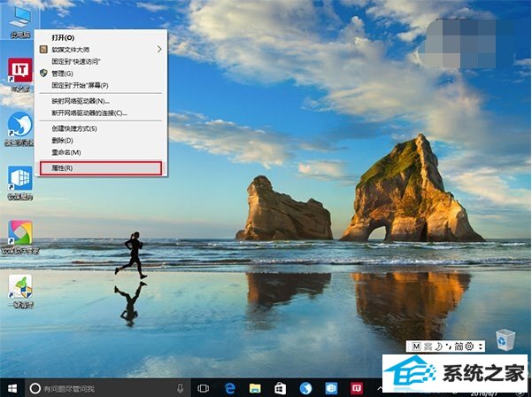Launch Microsoft Edge from the taskbar
532x397 pixels.
coord(229,388)
